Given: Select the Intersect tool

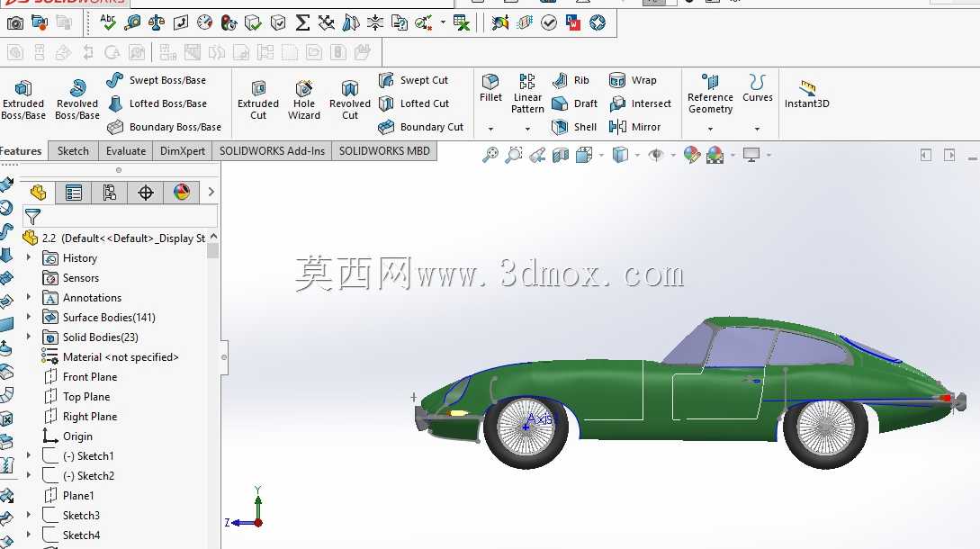Looking at the screenshot, I should pyautogui.click(x=640, y=103).
